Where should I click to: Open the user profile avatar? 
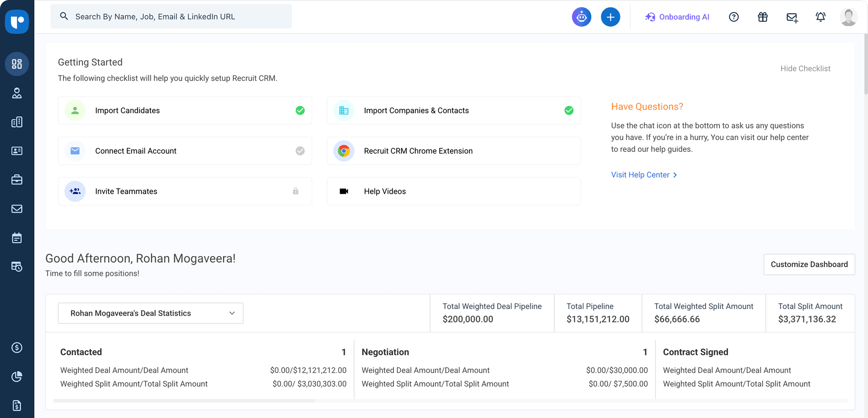click(848, 17)
